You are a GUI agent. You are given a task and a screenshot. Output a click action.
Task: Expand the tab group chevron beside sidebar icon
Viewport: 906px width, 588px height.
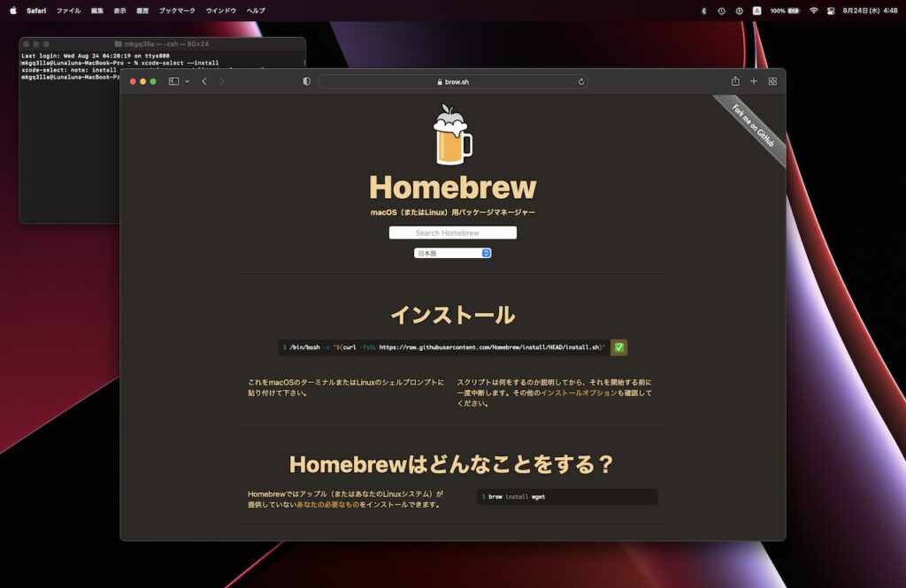[188, 81]
